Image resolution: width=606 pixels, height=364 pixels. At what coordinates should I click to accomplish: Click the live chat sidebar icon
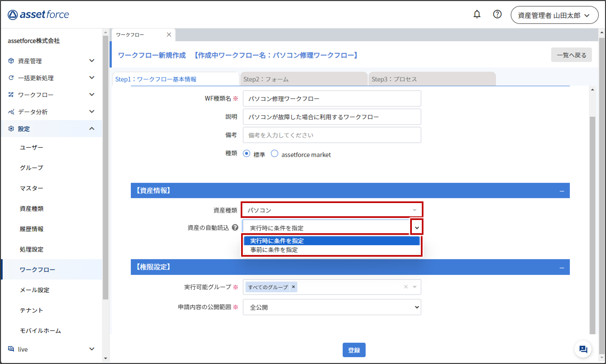11,349
